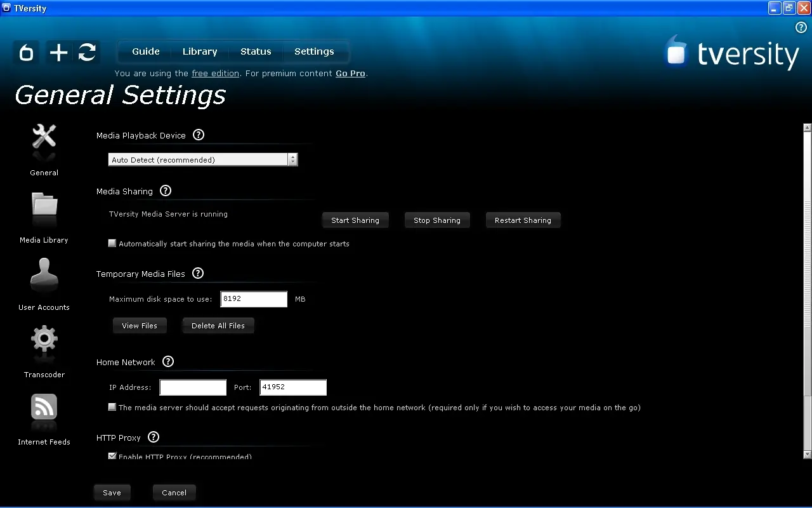The height and width of the screenshot is (508, 812).
Task: Click the Restart Sharing button
Action: pos(523,220)
